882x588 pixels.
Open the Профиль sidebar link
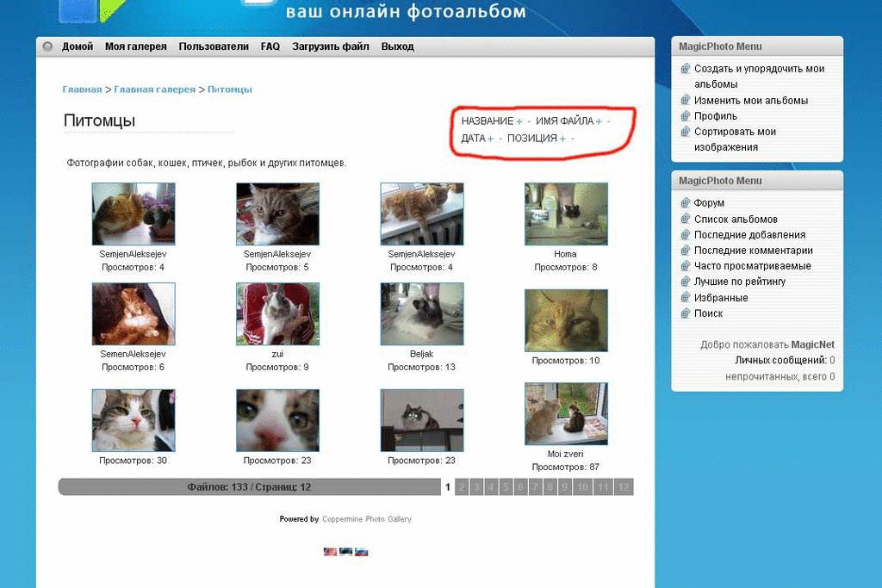[716, 116]
